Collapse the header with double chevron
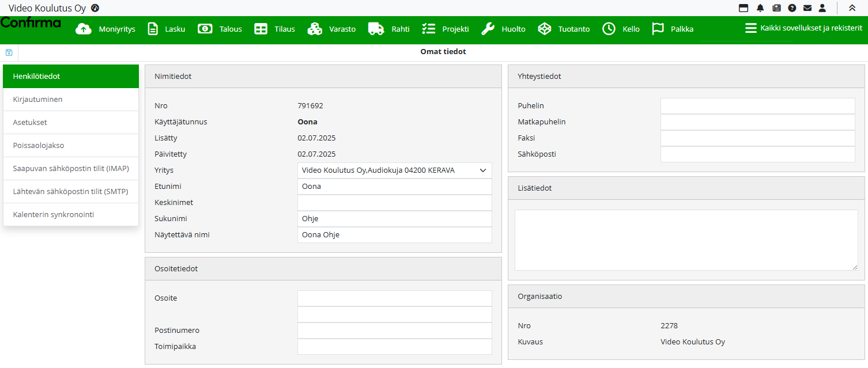This screenshot has height=368, width=868. 852,8
